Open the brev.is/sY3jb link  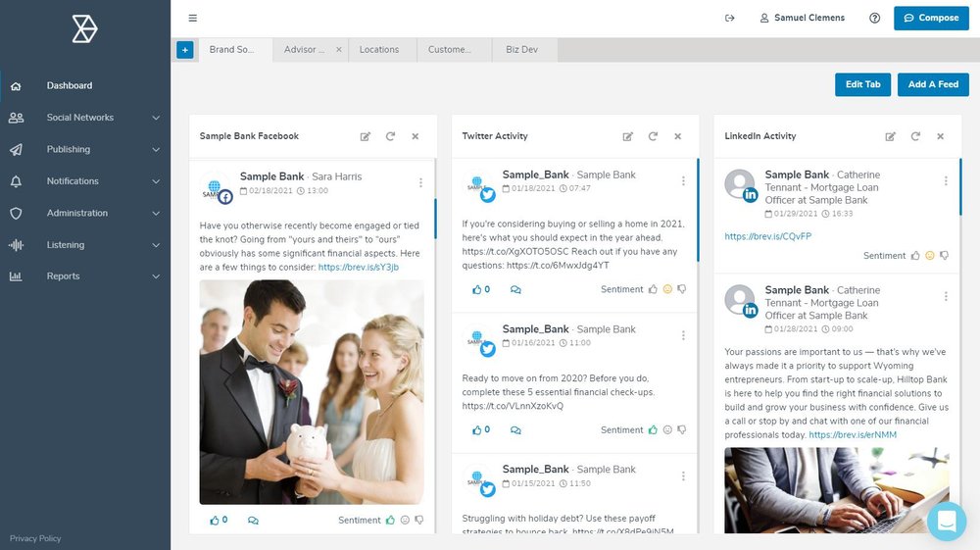pos(358,267)
